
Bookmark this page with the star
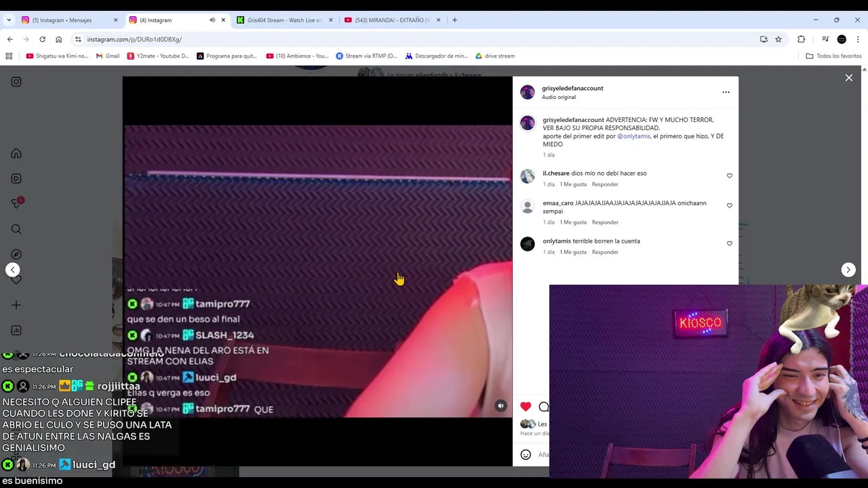tap(778, 39)
